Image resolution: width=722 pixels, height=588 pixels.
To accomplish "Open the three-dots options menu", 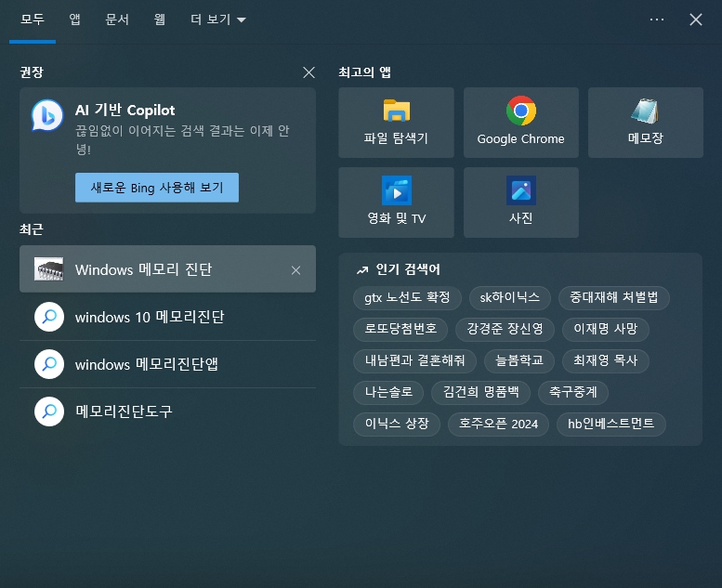I will (657, 20).
